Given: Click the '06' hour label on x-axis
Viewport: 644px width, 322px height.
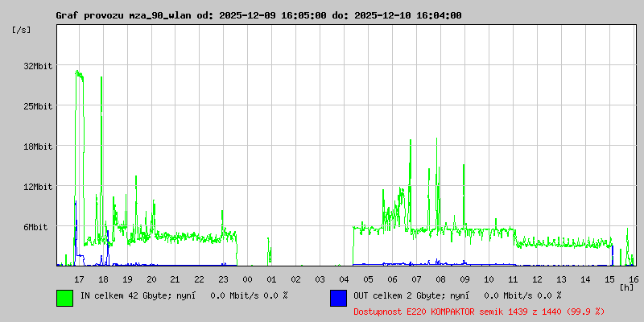Looking at the screenshot, I should pyautogui.click(x=392, y=279).
